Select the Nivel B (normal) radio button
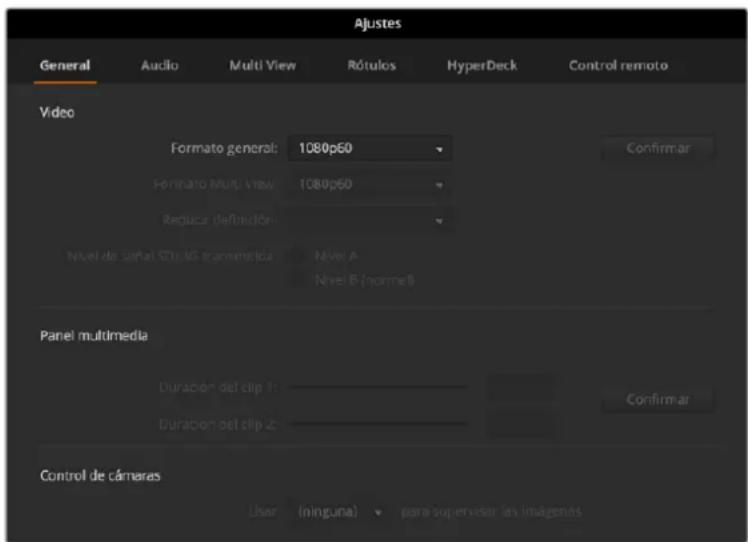Screen dimensions: 748x542 pos(298,280)
